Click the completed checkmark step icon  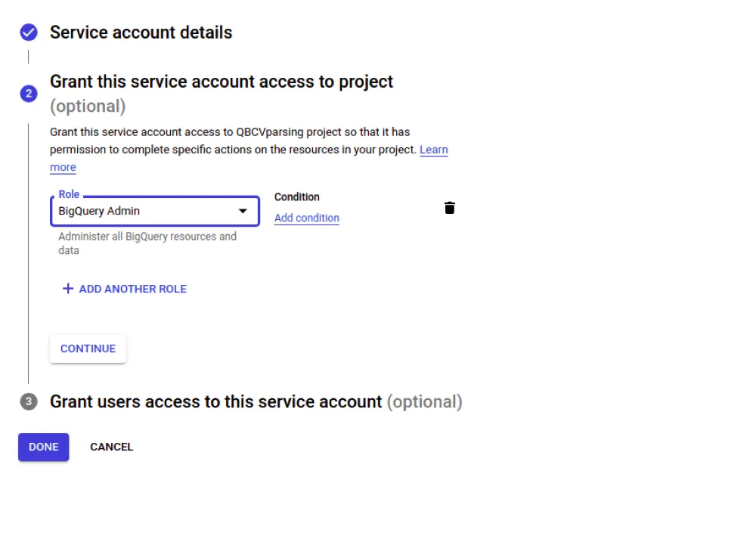tap(29, 32)
